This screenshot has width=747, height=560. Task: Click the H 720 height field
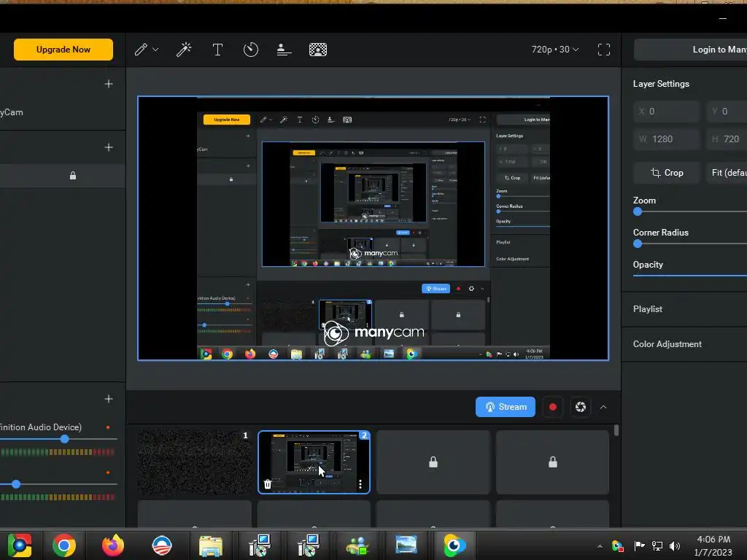point(727,139)
